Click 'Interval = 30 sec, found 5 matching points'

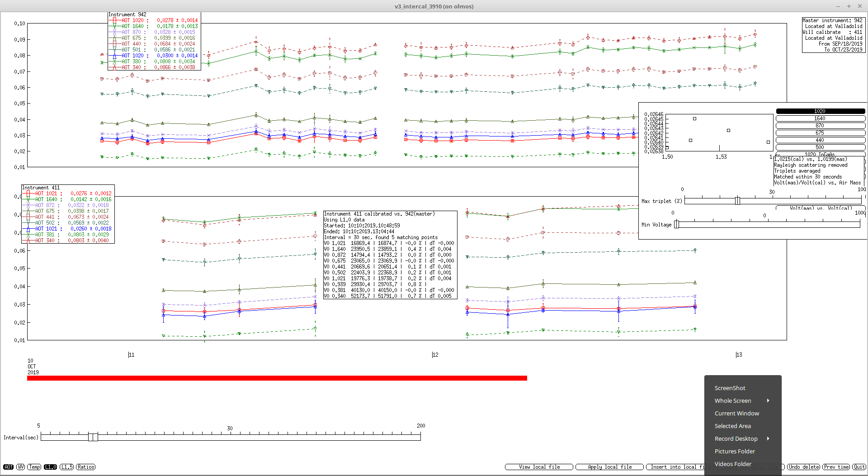pyautogui.click(x=381, y=237)
